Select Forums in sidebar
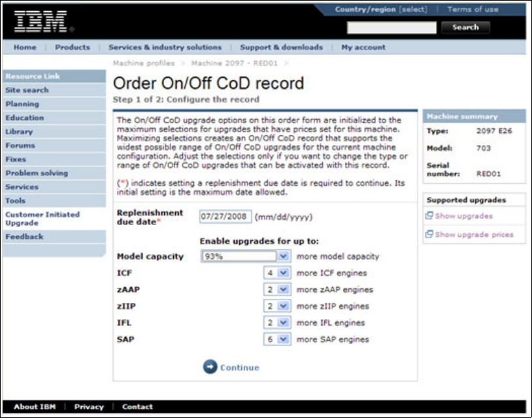The width and height of the screenshot is (532, 418). (x=54, y=145)
